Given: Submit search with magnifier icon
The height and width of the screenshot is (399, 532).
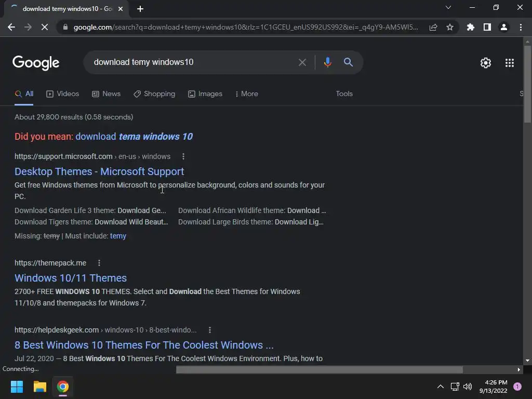Looking at the screenshot, I should 348,62.
